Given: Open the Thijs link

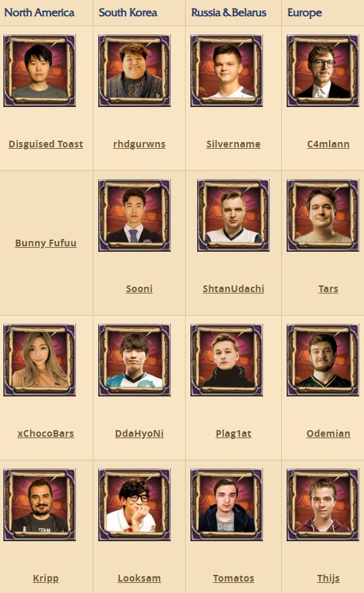Looking at the screenshot, I should (x=328, y=578).
